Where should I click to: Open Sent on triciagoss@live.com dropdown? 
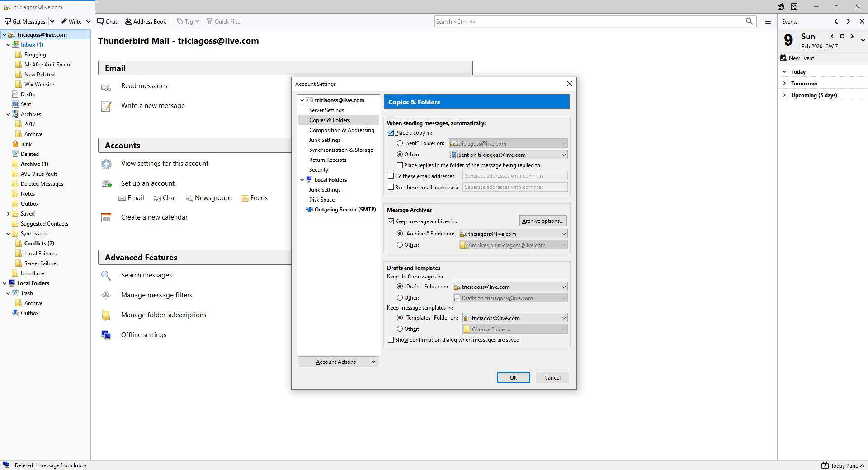508,155
